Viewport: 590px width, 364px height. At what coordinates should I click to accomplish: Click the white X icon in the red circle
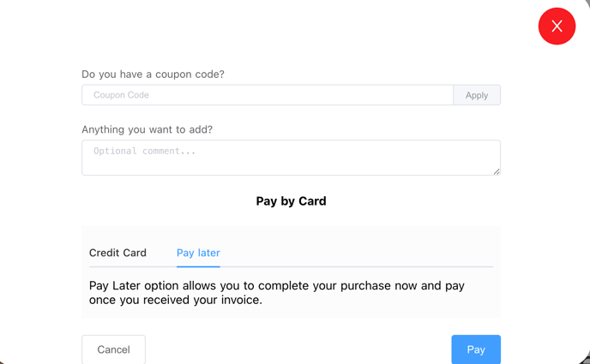click(x=557, y=27)
